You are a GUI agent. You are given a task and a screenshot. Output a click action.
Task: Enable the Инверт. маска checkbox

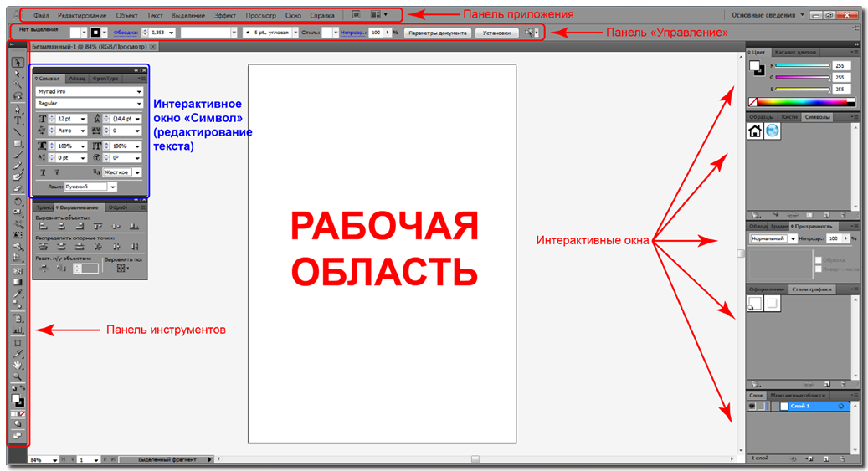(818, 269)
